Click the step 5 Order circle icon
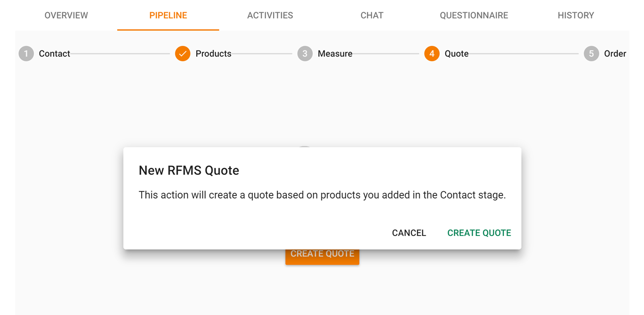 pos(591,54)
